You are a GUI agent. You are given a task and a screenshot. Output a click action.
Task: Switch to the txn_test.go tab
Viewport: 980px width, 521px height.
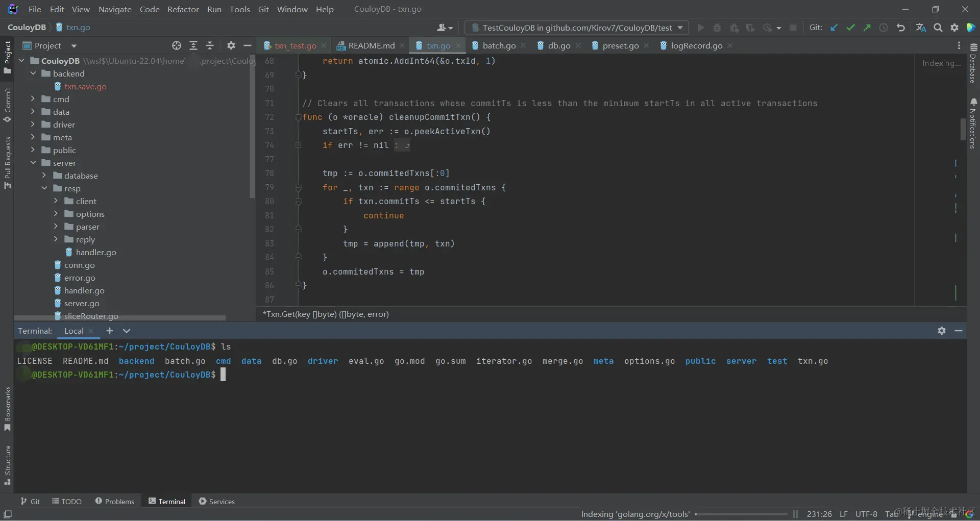tap(295, 45)
